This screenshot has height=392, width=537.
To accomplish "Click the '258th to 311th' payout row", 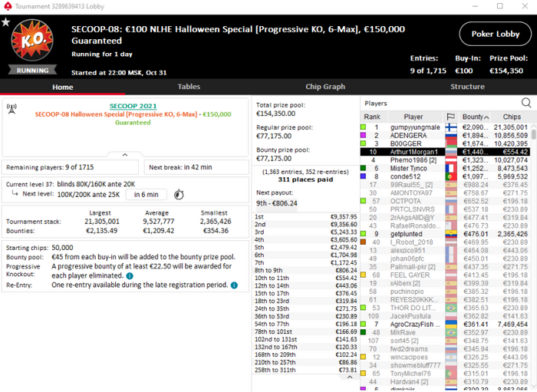I will [305, 370].
